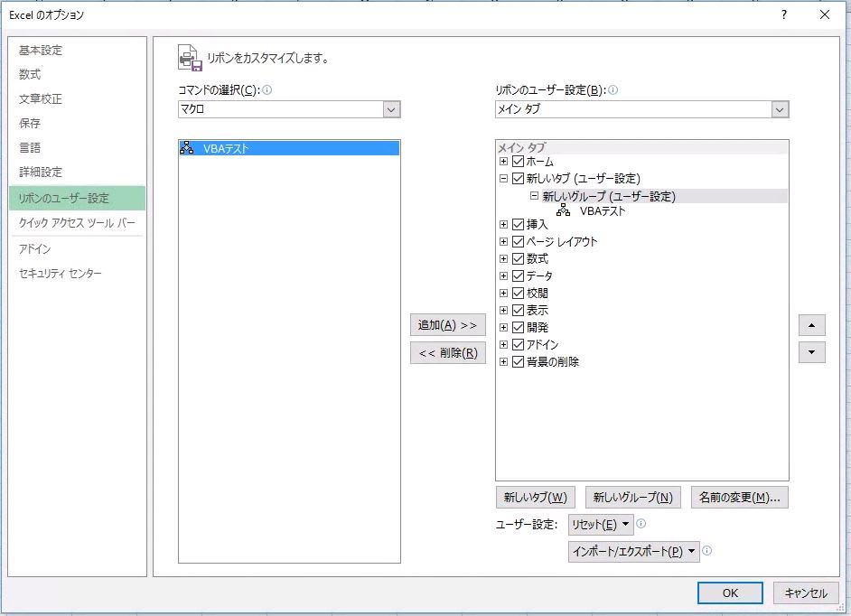Expand the 校閲 tree node
This screenshot has height=616, width=851.
point(504,293)
